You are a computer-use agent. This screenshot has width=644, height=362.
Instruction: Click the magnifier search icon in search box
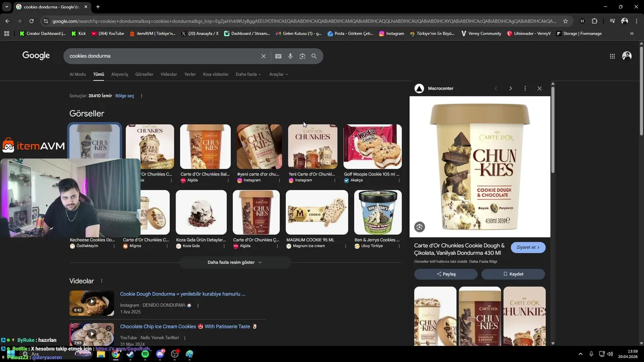314,56
